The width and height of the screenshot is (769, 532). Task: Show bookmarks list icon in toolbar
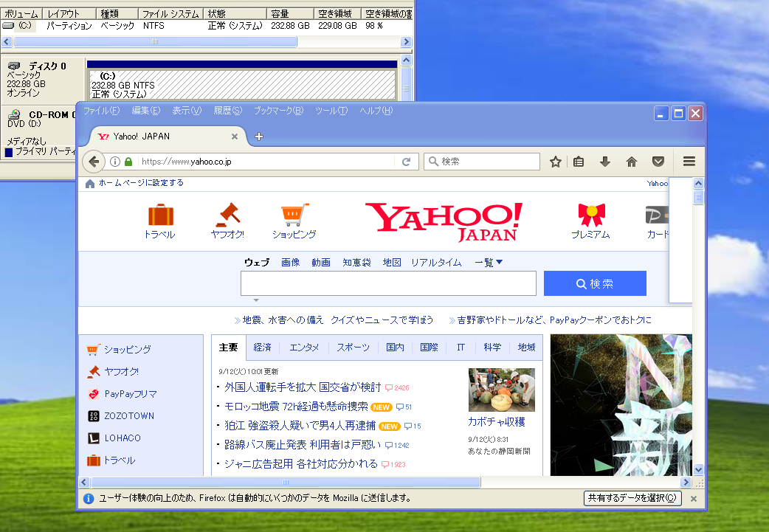tap(579, 162)
